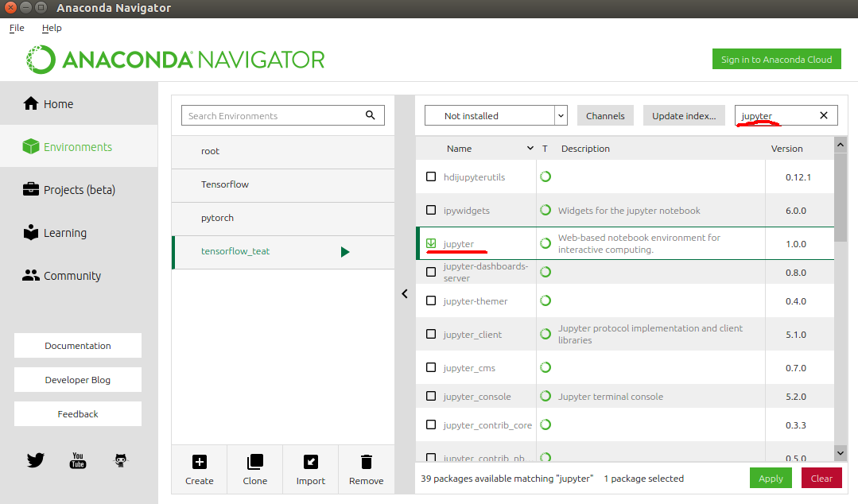The image size is (858, 504).
Task: Check the hdijupyterutils package checkbox
Action: click(x=431, y=176)
